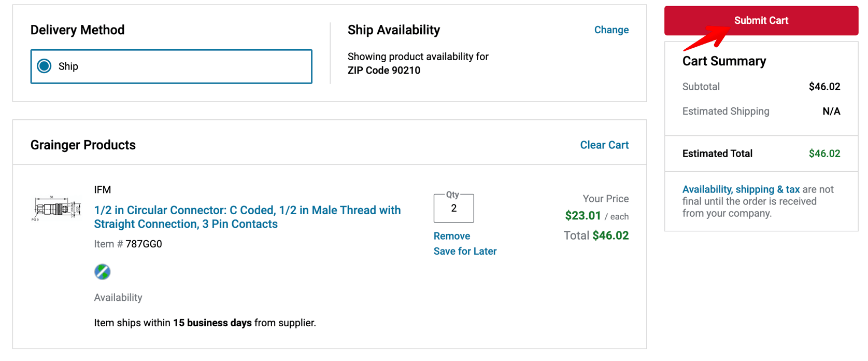The image size is (868, 361).
Task: Open the Availability, shipping & tax link
Action: click(x=741, y=189)
